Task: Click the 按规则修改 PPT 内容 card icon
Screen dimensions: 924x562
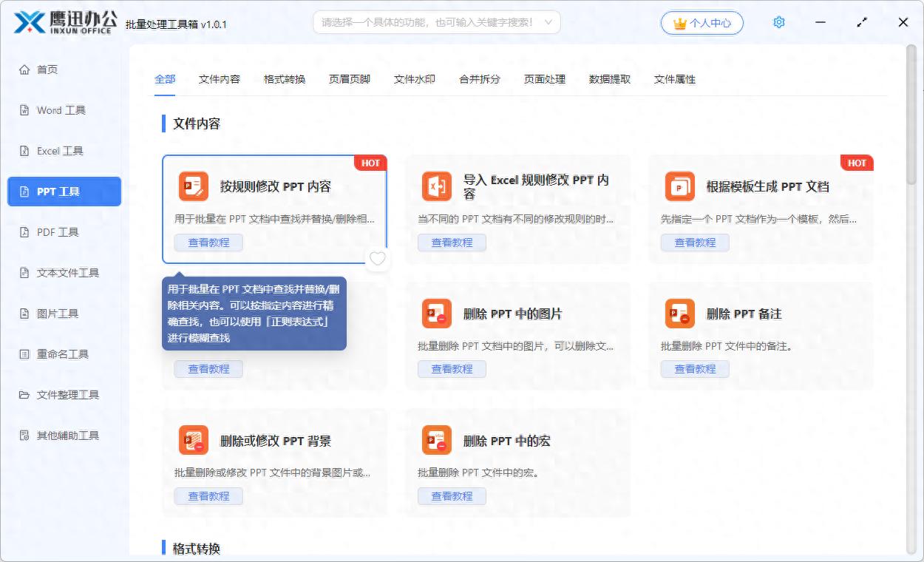Action: pyautogui.click(x=193, y=186)
